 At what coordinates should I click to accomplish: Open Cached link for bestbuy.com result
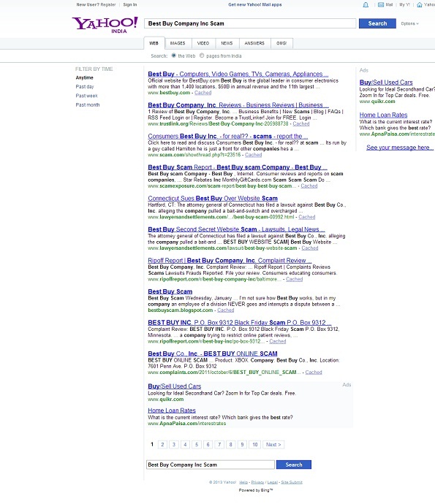(x=203, y=93)
